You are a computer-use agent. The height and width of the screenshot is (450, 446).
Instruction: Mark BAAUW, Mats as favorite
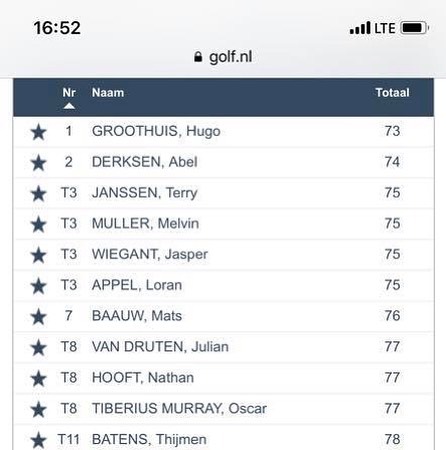tap(38, 317)
